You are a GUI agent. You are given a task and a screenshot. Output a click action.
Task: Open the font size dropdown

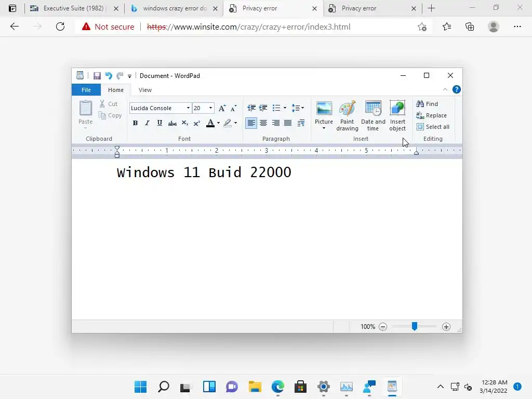pyautogui.click(x=211, y=108)
